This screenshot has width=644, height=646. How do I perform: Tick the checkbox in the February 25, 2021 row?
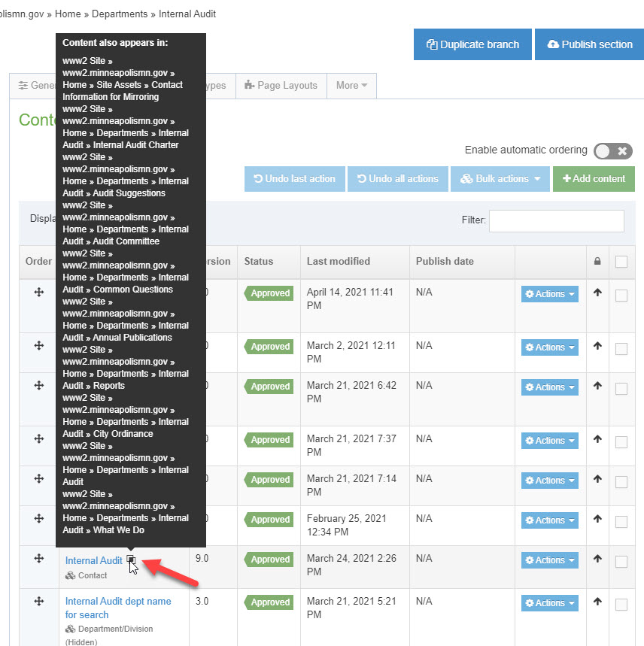pos(621,522)
